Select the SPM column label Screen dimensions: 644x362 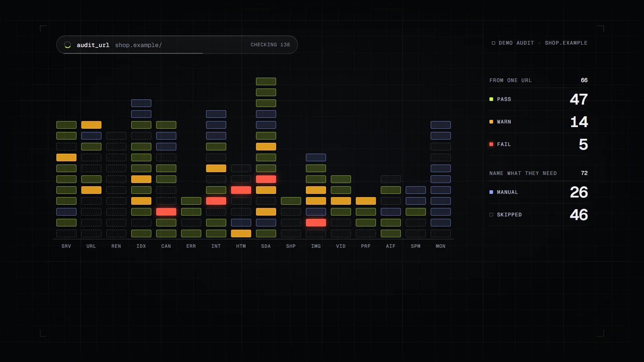416,246
